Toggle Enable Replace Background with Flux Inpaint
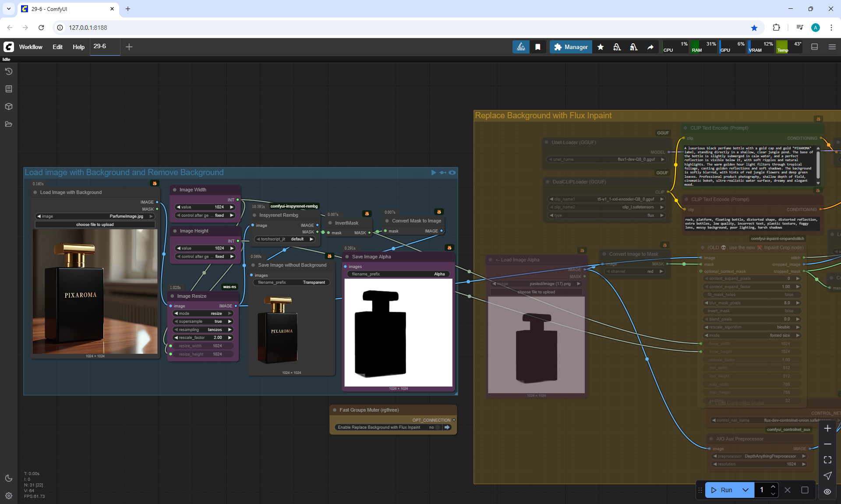 point(437,427)
